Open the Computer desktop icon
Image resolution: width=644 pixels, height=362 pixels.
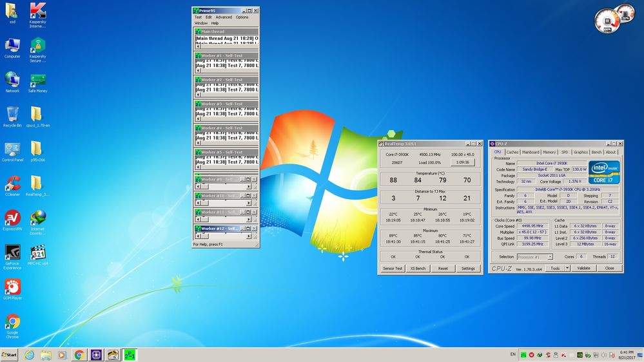[12, 48]
